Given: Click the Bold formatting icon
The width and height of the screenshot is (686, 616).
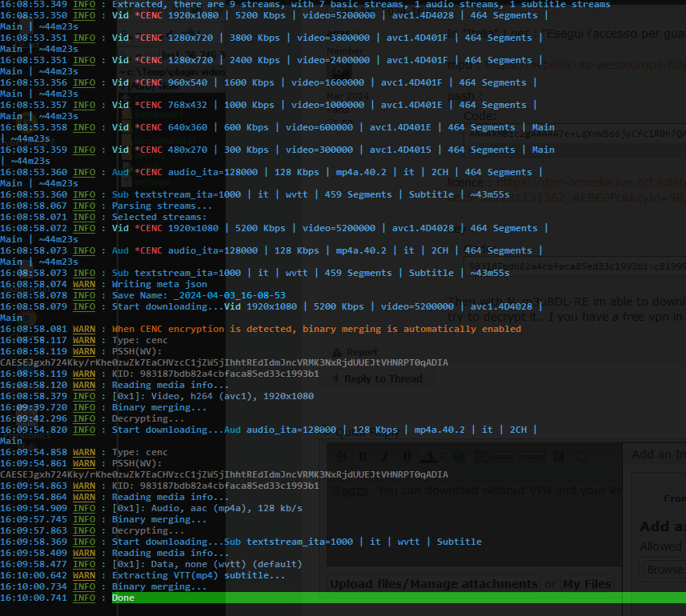Looking at the screenshot, I should point(362,457).
